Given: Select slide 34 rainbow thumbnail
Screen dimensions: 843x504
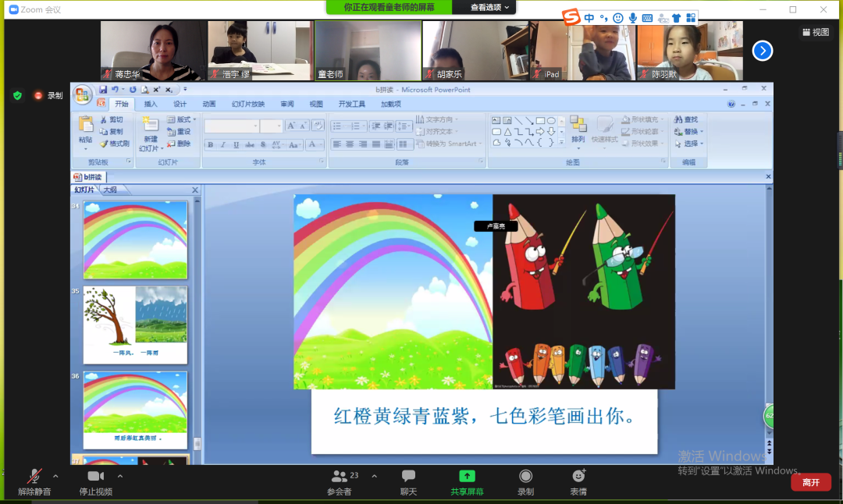Looking at the screenshot, I should point(136,240).
